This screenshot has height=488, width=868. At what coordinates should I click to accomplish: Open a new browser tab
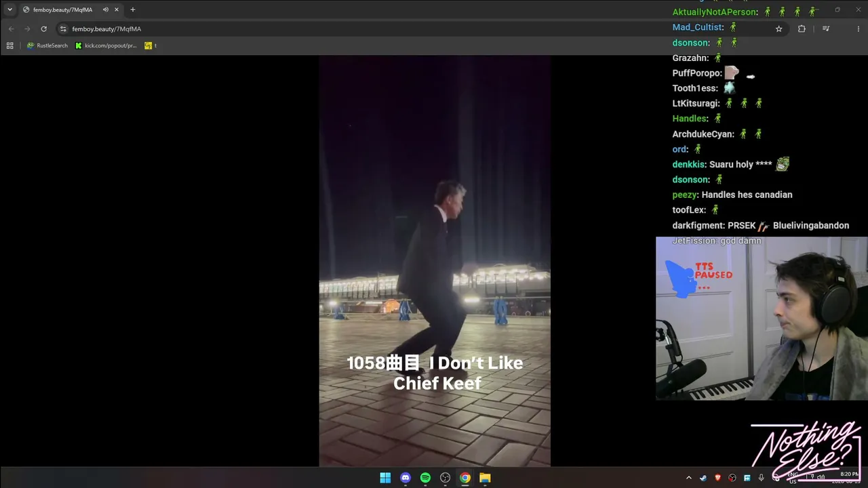133,9
